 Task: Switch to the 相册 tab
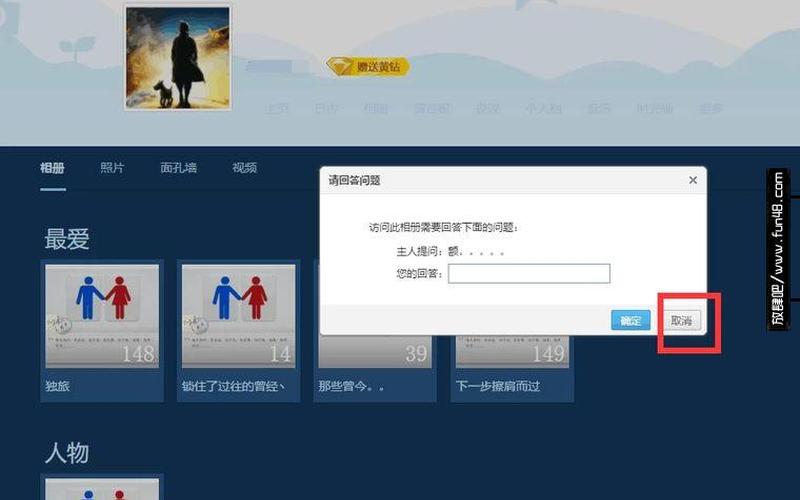pos(52,168)
